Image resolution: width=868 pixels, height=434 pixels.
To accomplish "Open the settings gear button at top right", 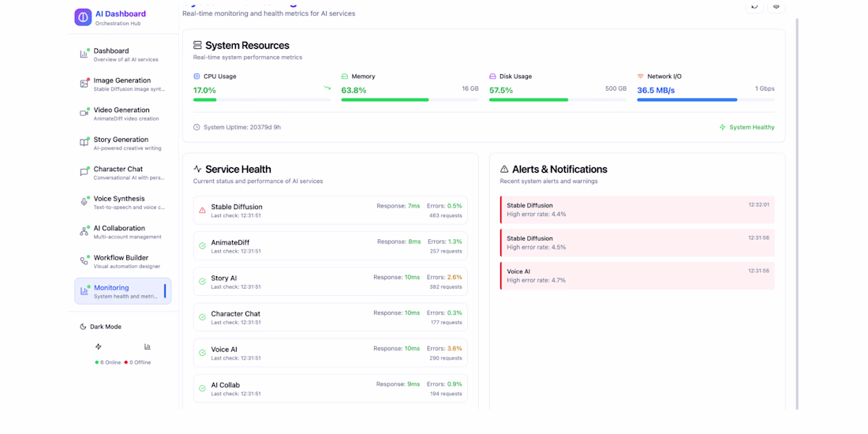I will tap(776, 6).
